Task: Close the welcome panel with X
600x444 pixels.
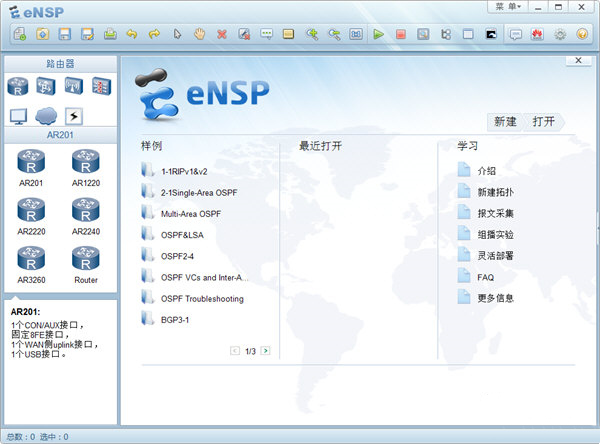Action: 576,61
